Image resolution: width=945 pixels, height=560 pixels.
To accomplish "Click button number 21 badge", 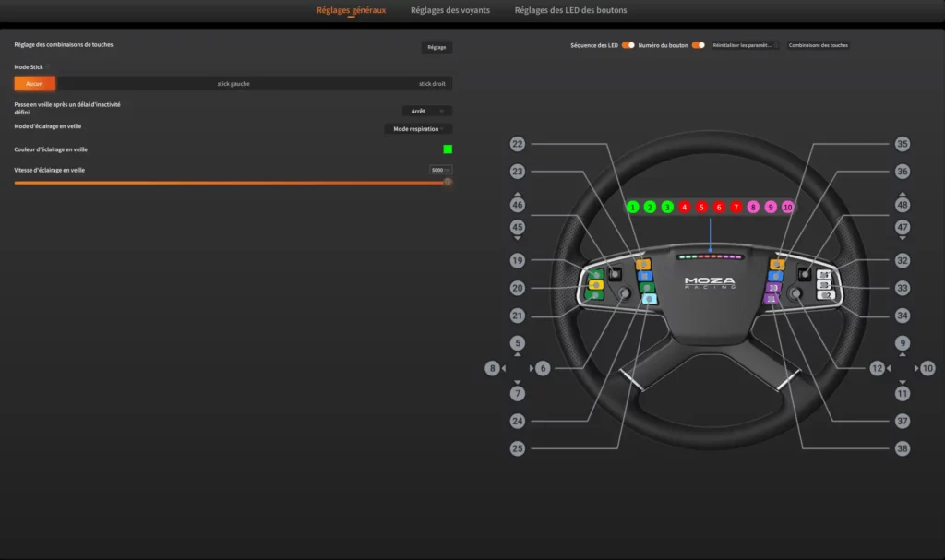I will (x=517, y=316).
